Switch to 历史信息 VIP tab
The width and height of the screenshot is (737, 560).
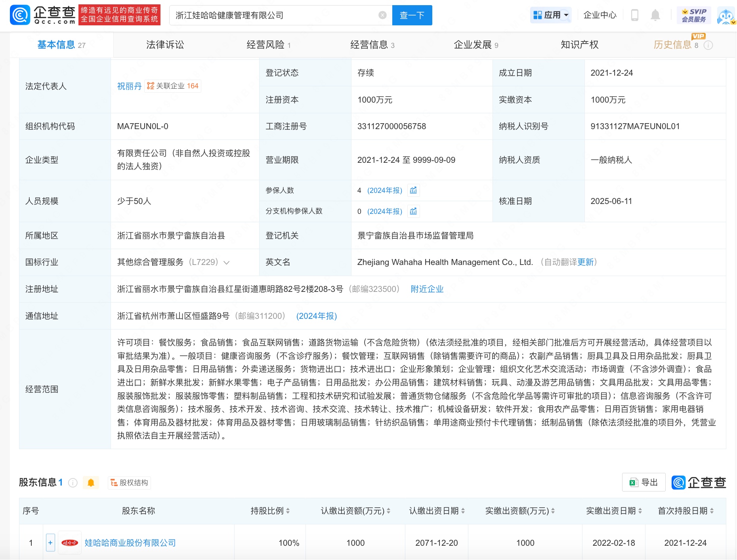676,45
